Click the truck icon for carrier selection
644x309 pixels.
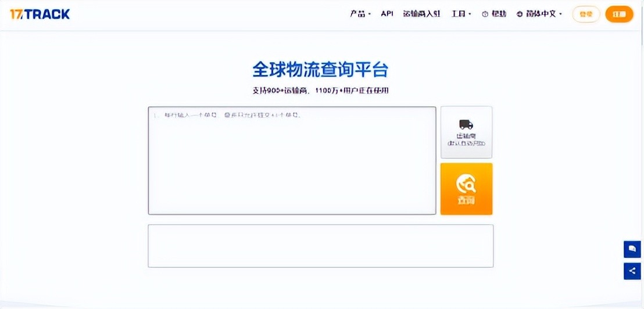click(466, 124)
